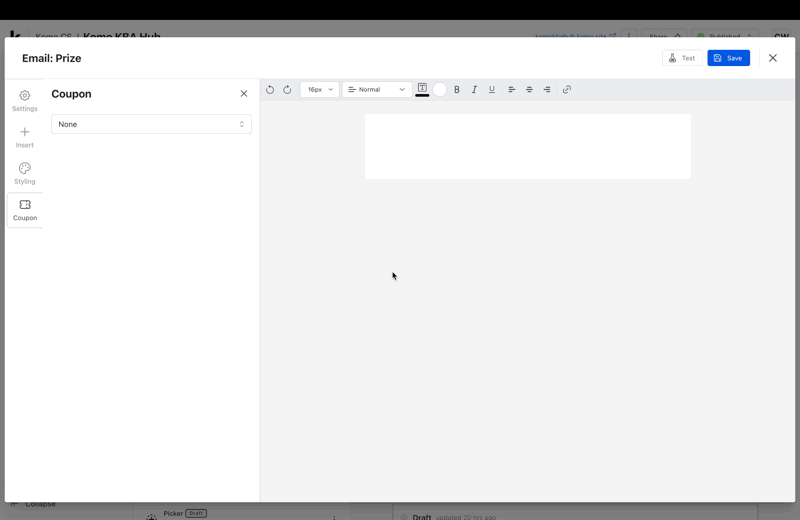Open the Coupon selector showing None
The height and width of the screenshot is (520, 800).
click(x=151, y=124)
